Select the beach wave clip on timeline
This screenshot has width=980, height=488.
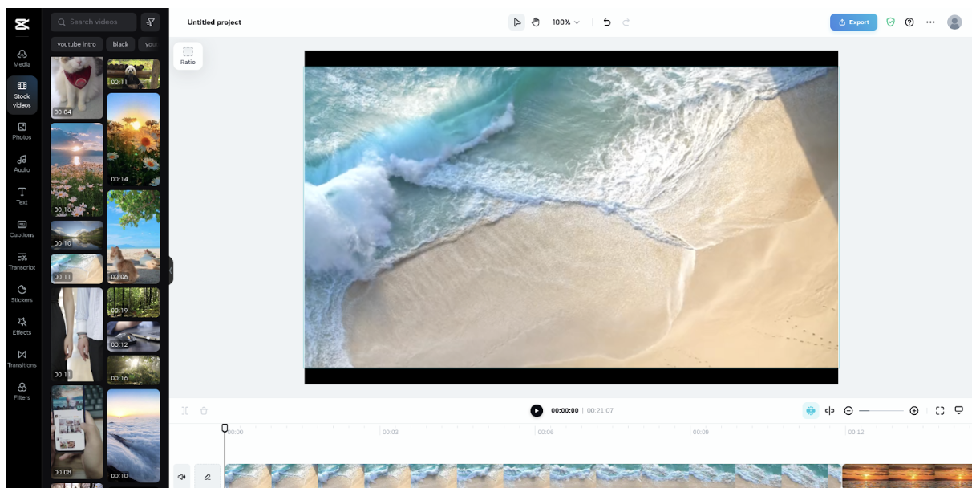tap(533, 476)
